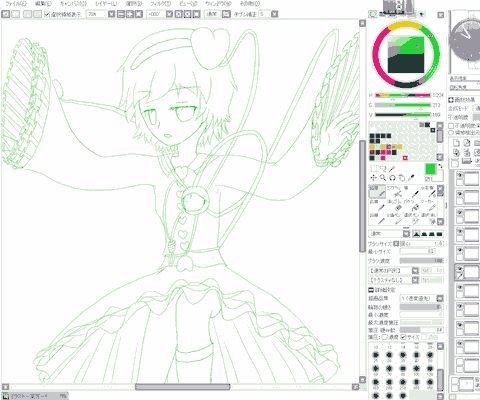Select the flattest brush edge shape
The image size is (480, 400).
(440, 234)
